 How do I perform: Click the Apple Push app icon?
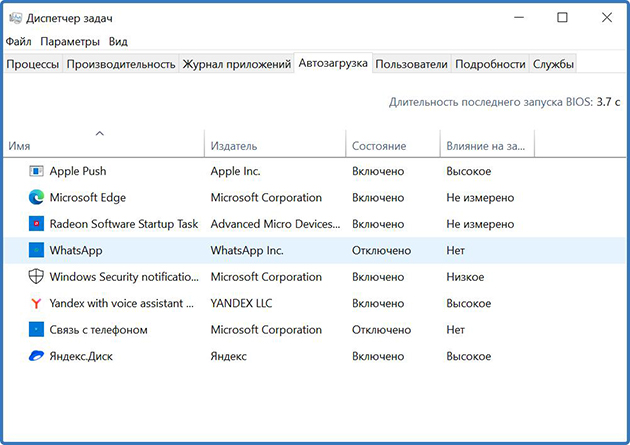37,172
